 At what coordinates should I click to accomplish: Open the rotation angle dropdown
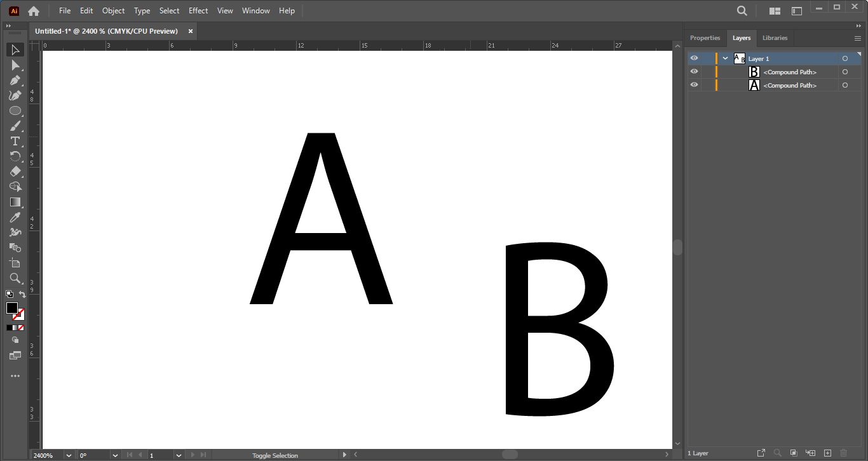point(115,455)
